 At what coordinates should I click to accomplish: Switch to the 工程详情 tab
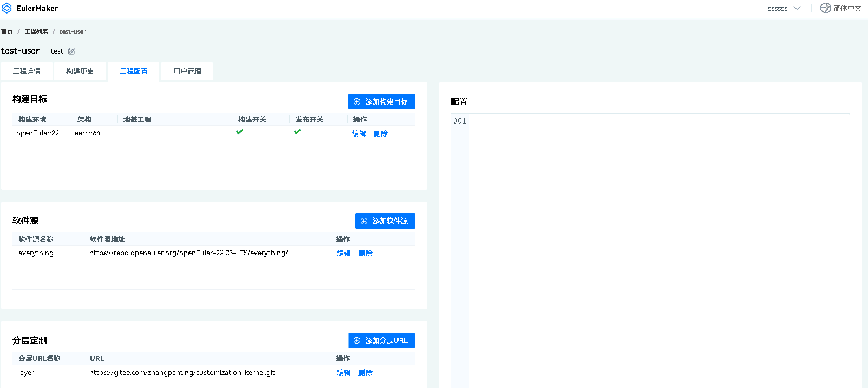pyautogui.click(x=27, y=72)
